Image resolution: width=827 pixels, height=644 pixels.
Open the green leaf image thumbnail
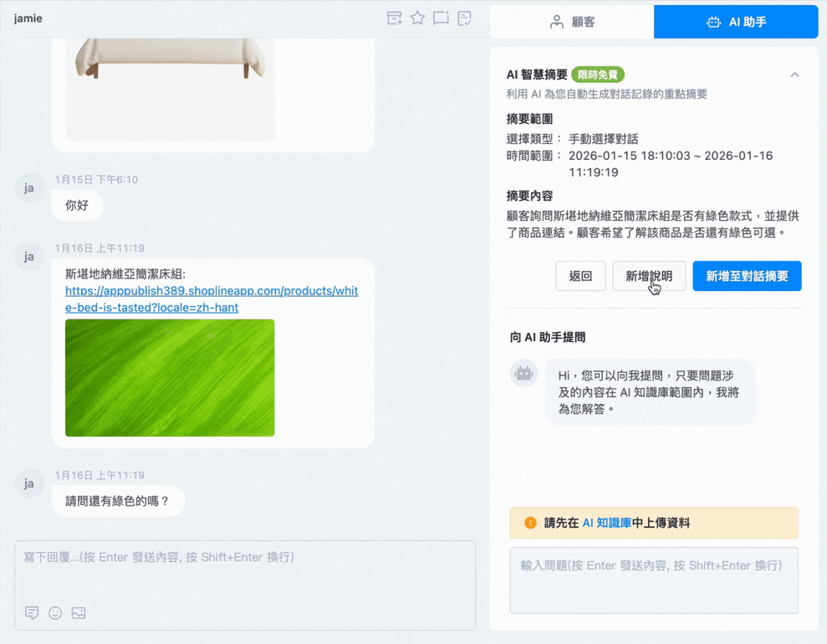pos(170,378)
